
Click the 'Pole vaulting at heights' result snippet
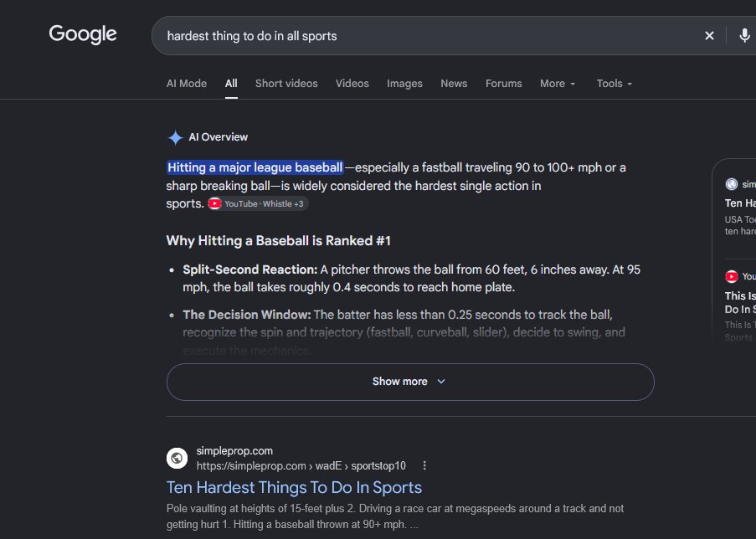395,516
